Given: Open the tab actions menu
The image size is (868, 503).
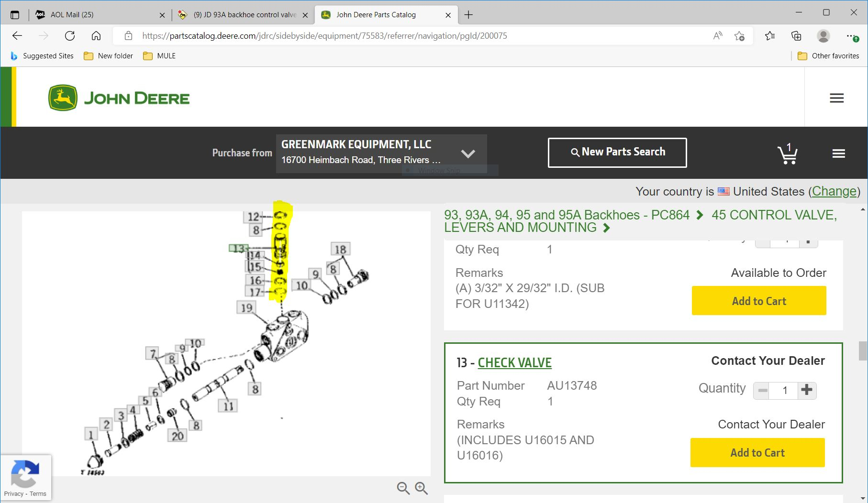Looking at the screenshot, I should pyautogui.click(x=15, y=15).
